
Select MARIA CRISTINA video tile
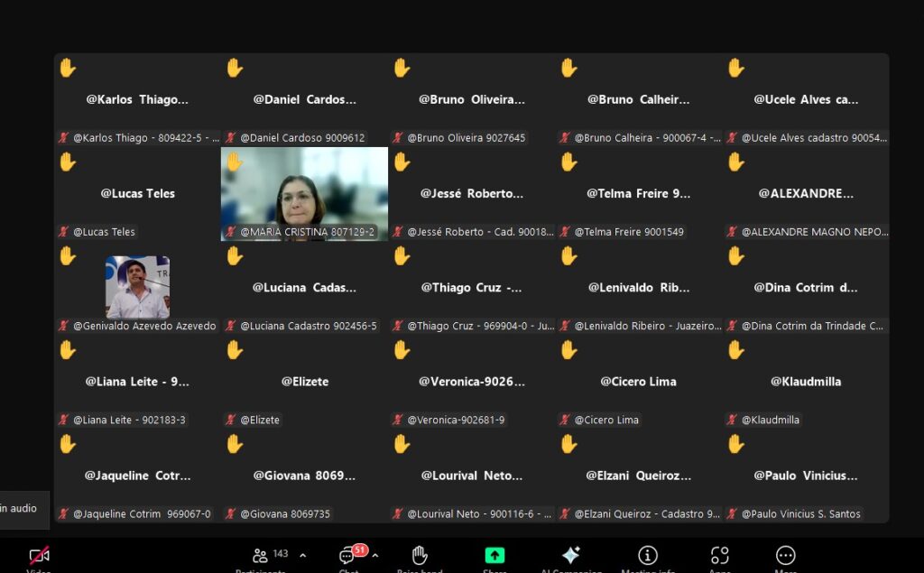[305, 194]
